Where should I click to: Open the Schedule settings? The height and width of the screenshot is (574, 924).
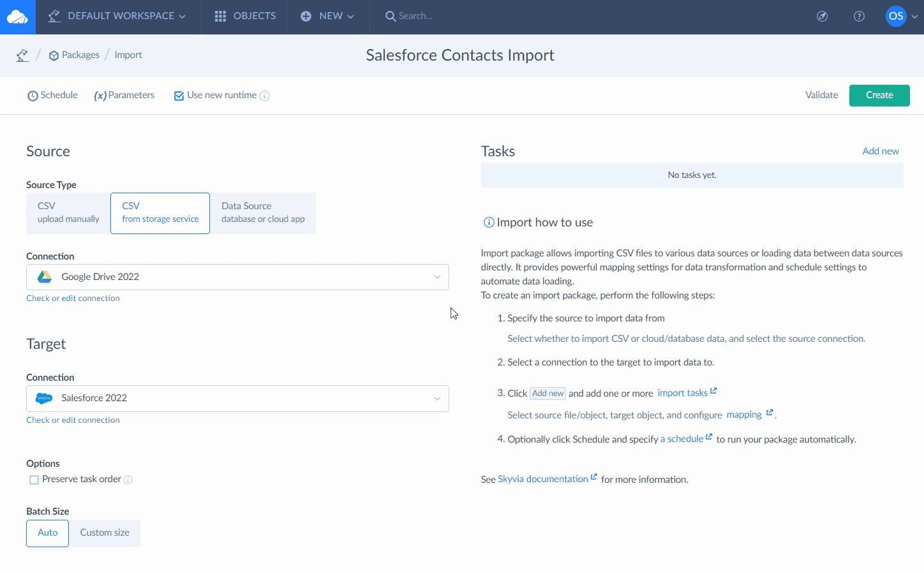(52, 95)
